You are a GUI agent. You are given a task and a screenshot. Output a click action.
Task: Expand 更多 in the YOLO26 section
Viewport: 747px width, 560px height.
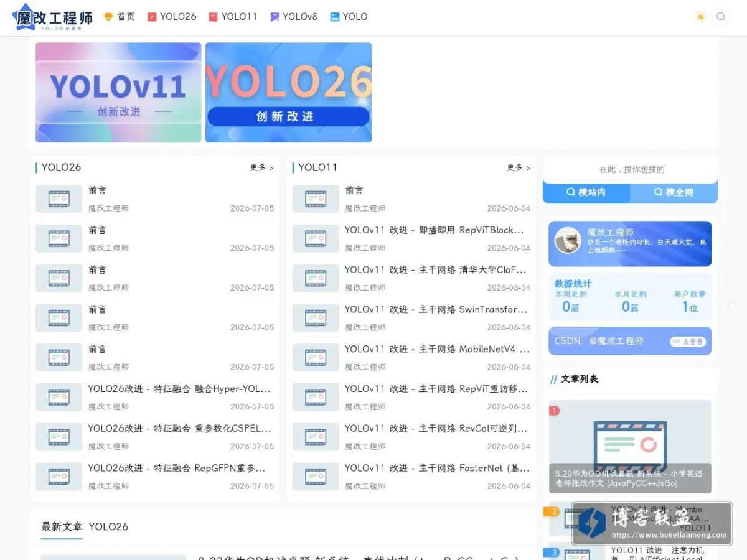pos(262,167)
